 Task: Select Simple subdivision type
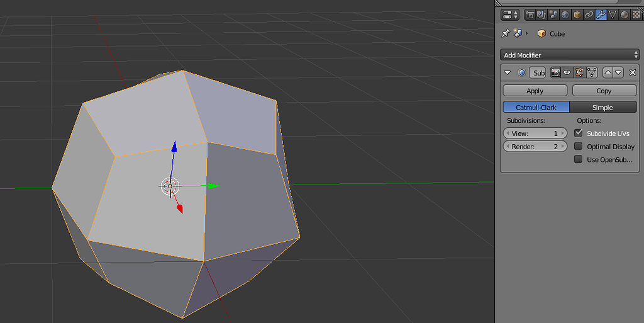[x=603, y=107]
